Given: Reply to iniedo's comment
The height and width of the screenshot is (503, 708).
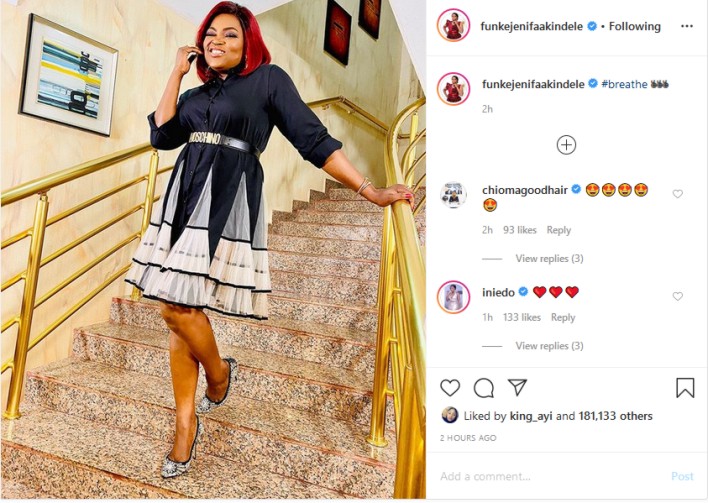Looking at the screenshot, I should [x=563, y=317].
